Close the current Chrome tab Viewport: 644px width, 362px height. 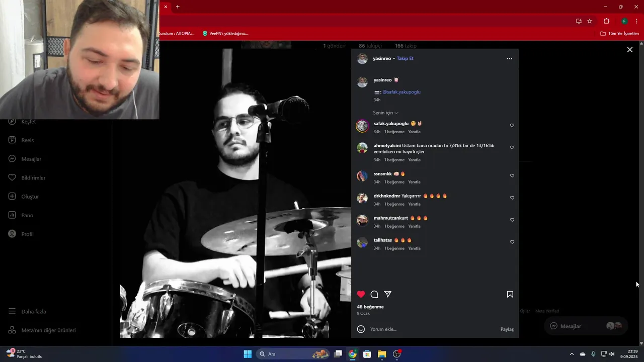(x=166, y=7)
